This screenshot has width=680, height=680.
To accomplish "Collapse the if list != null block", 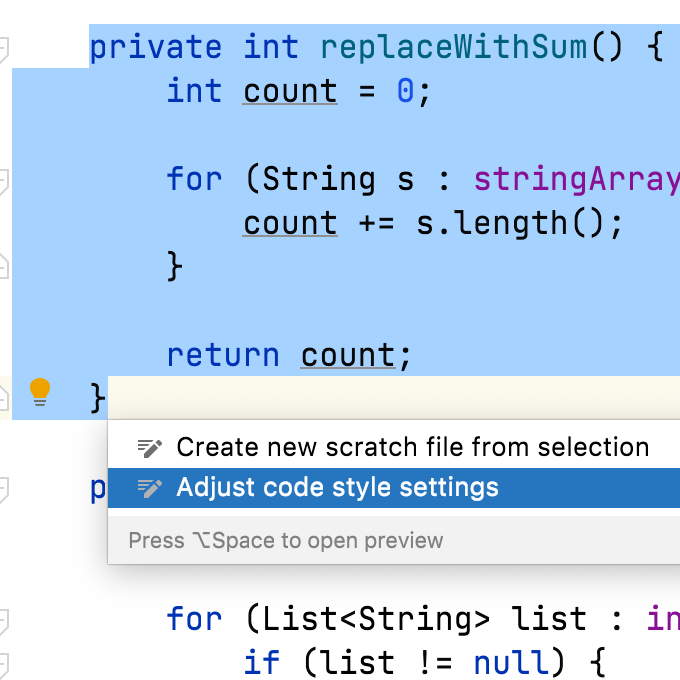I will coord(4,663).
